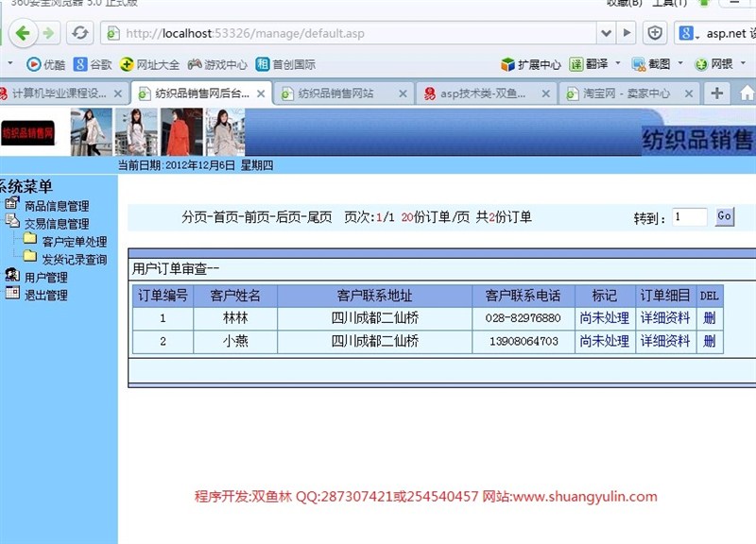Image resolution: width=756 pixels, height=544 pixels.
Task: Click the address bar URL field
Action: (x=350, y=33)
